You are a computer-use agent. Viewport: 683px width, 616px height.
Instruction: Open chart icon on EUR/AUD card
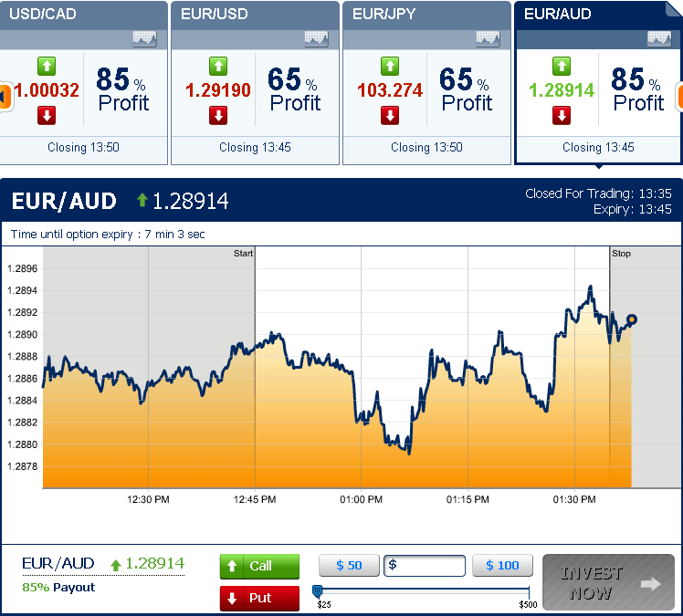(x=659, y=39)
